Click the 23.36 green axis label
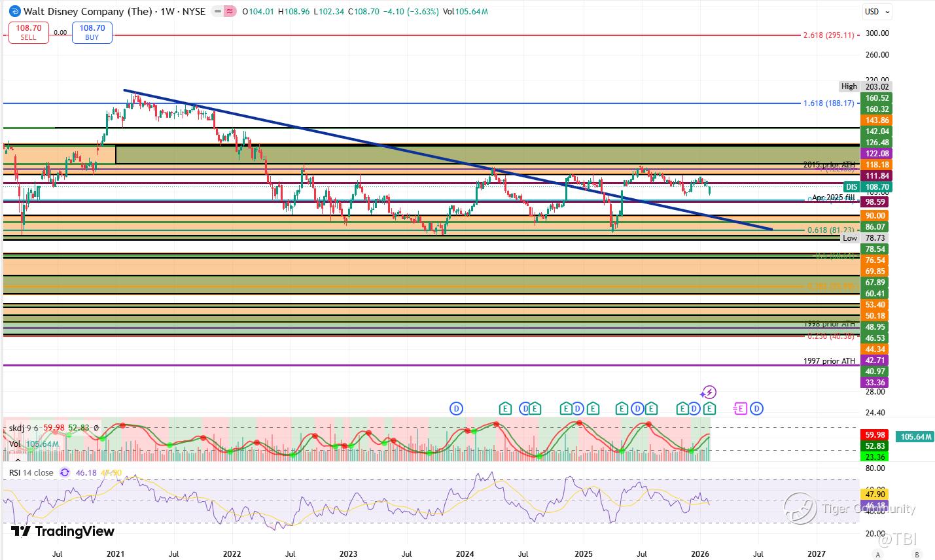This screenshot has height=560, width=935. coord(875,457)
